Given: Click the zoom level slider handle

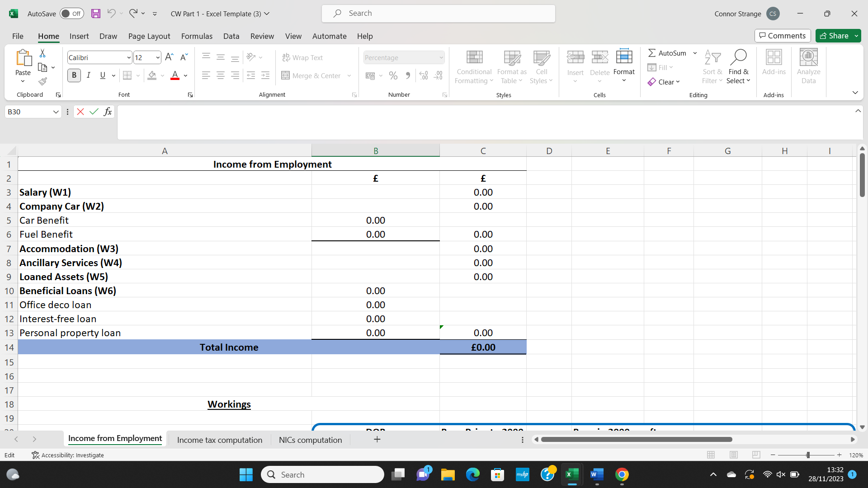Looking at the screenshot, I should click(808, 455).
